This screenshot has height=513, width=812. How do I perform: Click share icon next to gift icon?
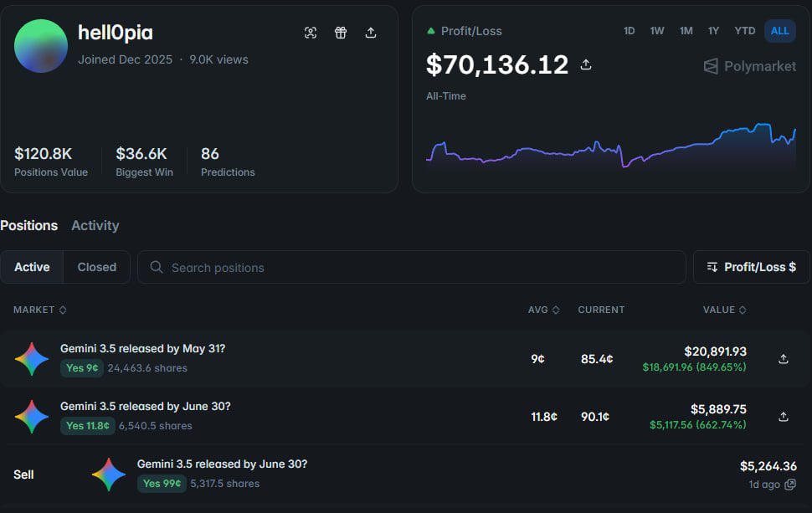(x=371, y=33)
